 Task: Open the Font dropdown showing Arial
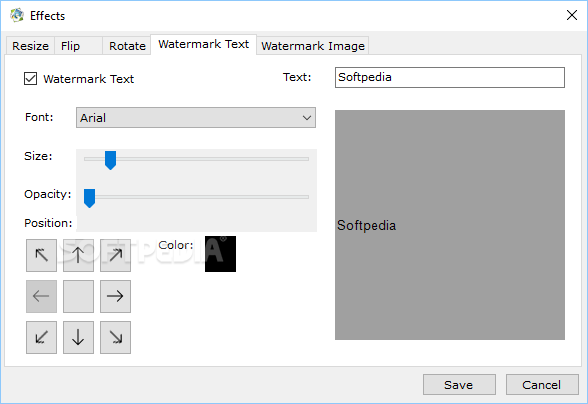pos(196,118)
